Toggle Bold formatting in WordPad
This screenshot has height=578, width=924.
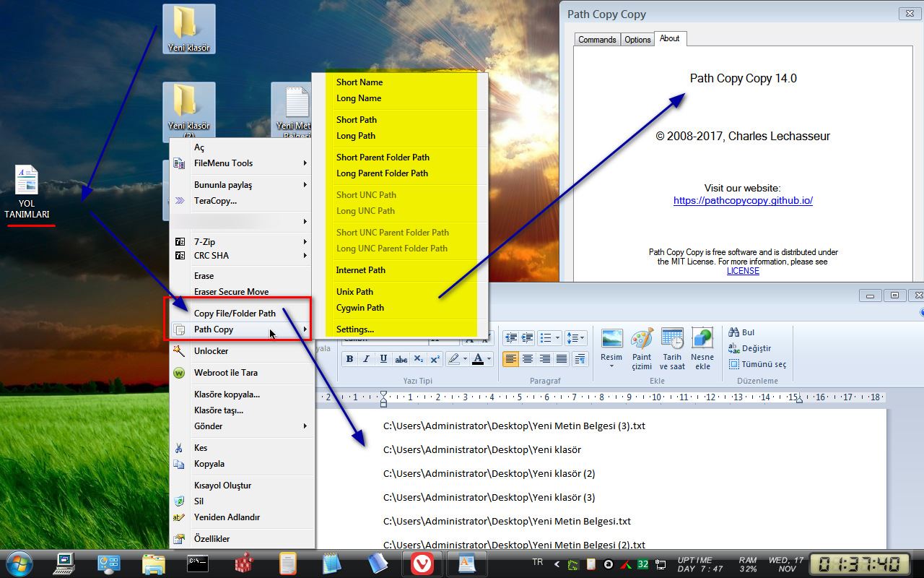pyautogui.click(x=350, y=359)
